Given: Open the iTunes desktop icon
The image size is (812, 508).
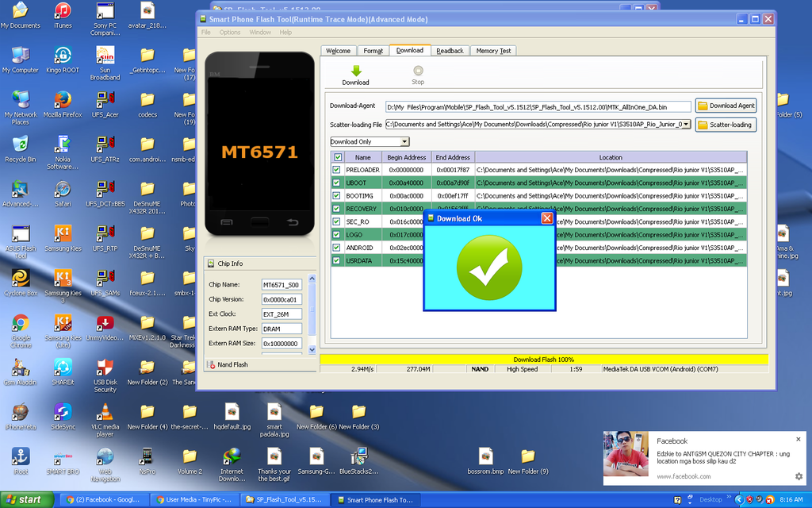Looking at the screenshot, I should pos(63,11).
